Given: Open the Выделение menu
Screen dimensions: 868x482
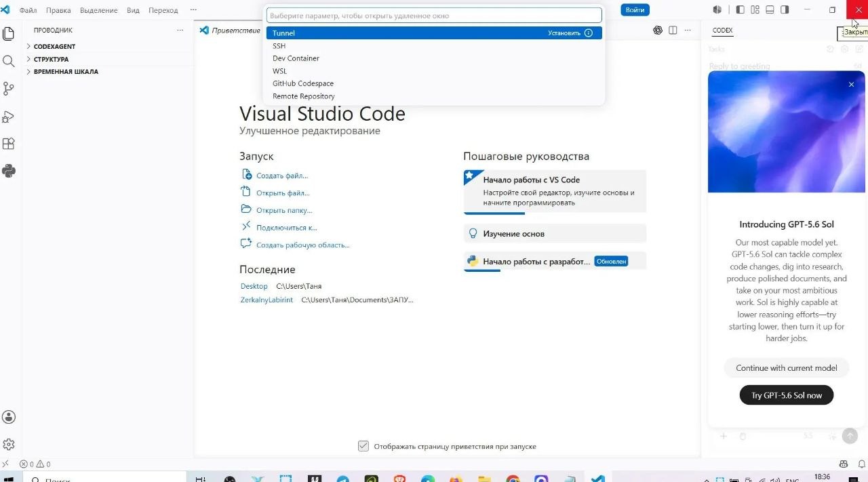Looking at the screenshot, I should coord(98,10).
